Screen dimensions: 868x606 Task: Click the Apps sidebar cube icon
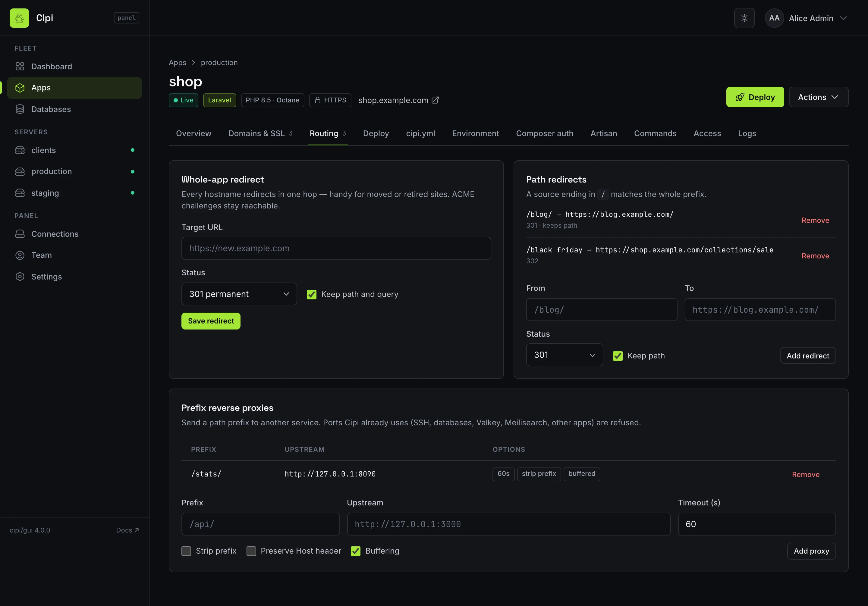click(x=20, y=88)
